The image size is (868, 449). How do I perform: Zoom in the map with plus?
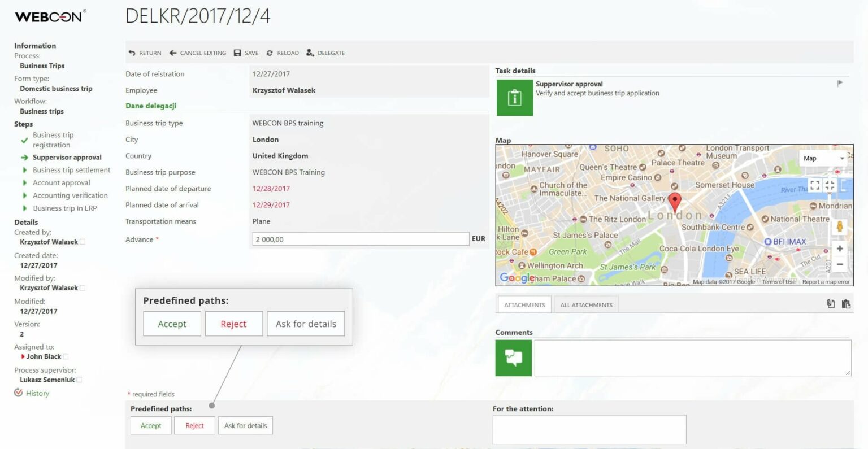point(840,249)
